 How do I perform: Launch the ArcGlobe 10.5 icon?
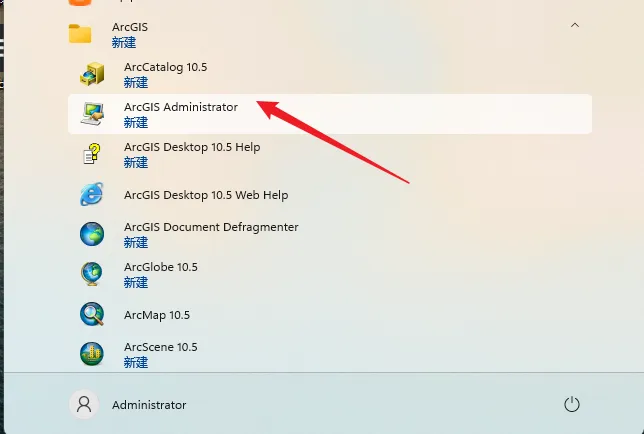[92, 274]
